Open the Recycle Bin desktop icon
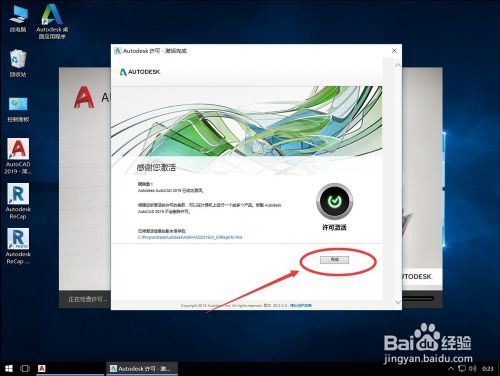 (18, 63)
